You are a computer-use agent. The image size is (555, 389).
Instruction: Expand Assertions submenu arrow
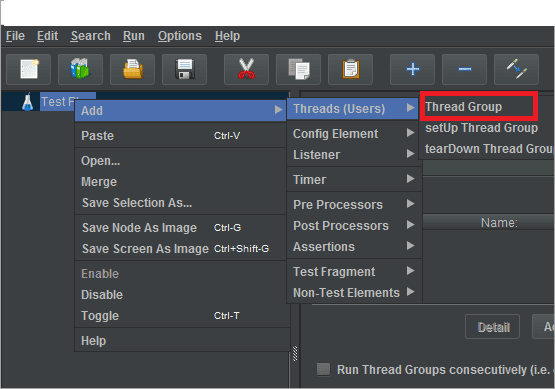410,246
